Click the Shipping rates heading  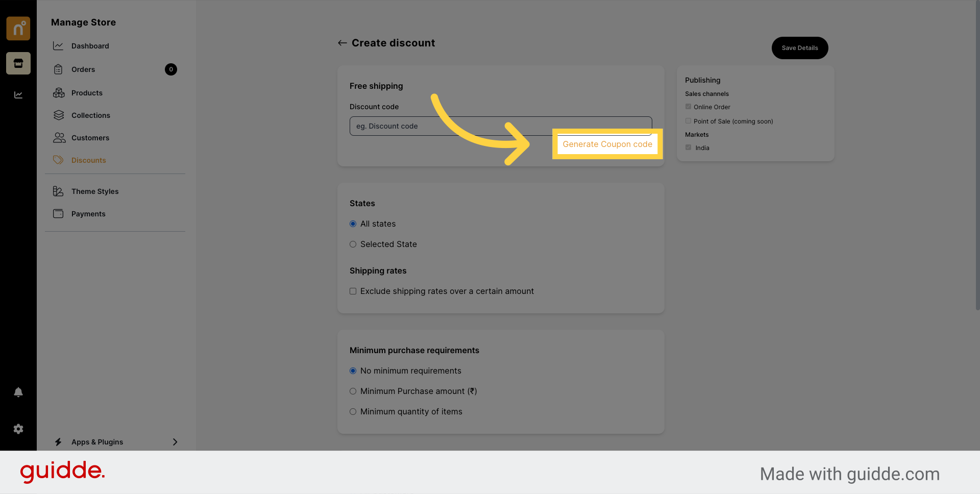tap(378, 271)
